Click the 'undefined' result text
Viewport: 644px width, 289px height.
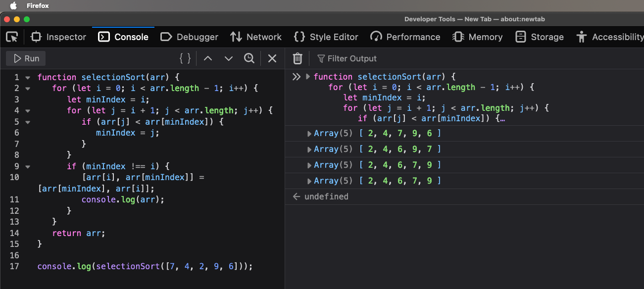(x=326, y=196)
